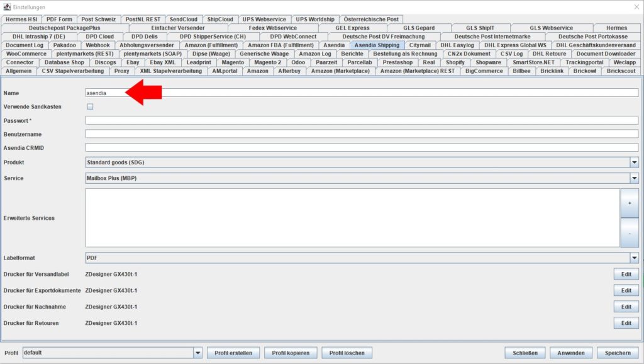Switch to the Document Log tab
Screen dimensions: 644x364
pyautogui.click(x=25, y=45)
